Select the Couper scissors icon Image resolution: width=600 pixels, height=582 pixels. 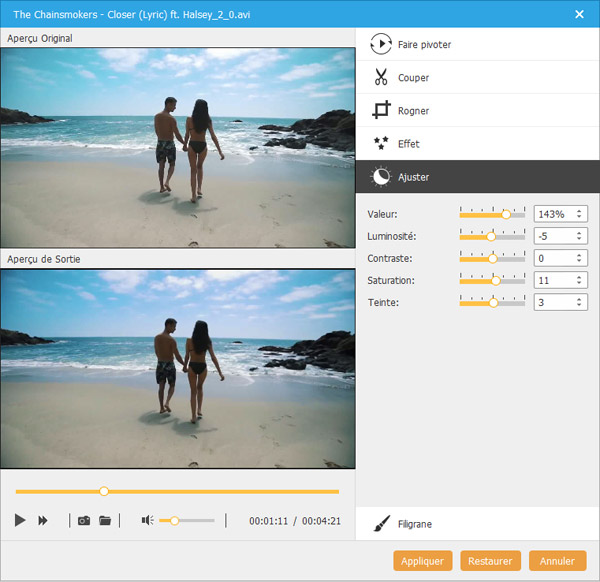[x=381, y=77]
